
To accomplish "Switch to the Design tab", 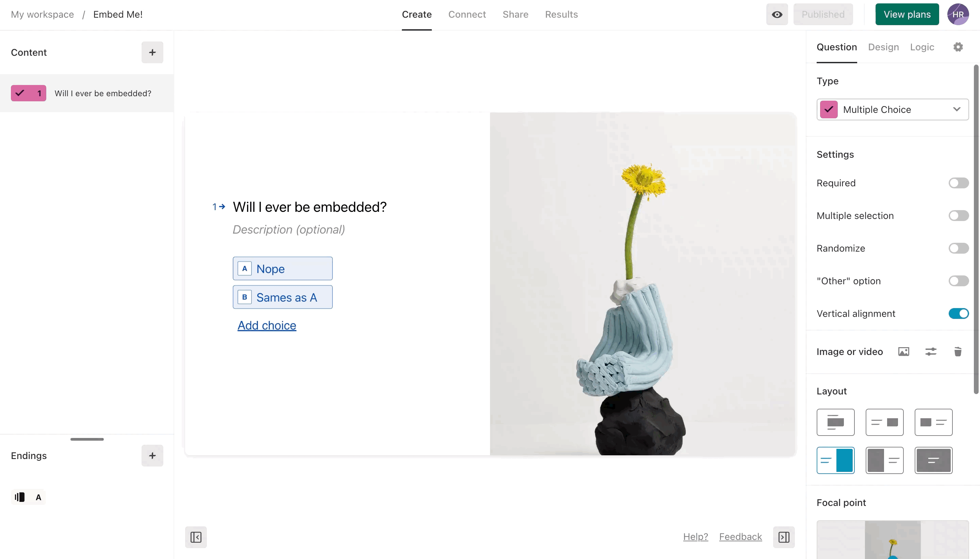I will point(883,47).
